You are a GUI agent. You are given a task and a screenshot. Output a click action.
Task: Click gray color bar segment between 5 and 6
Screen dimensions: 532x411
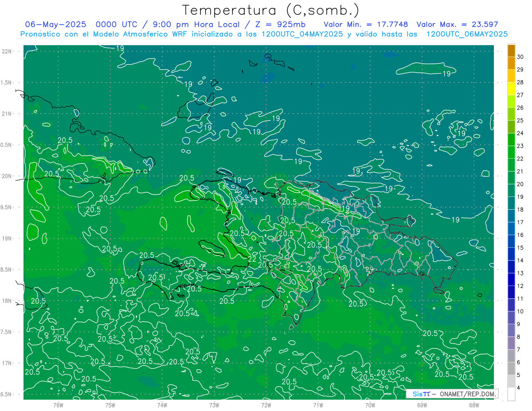pyautogui.click(x=511, y=368)
